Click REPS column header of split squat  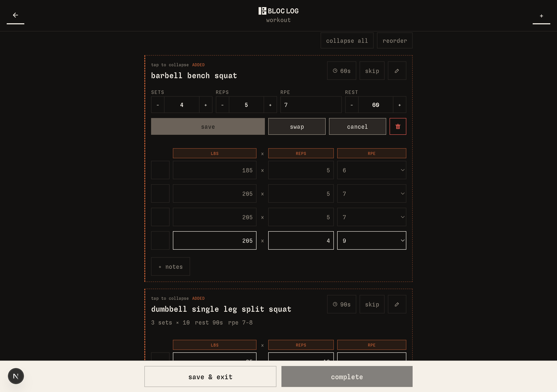tap(301, 345)
